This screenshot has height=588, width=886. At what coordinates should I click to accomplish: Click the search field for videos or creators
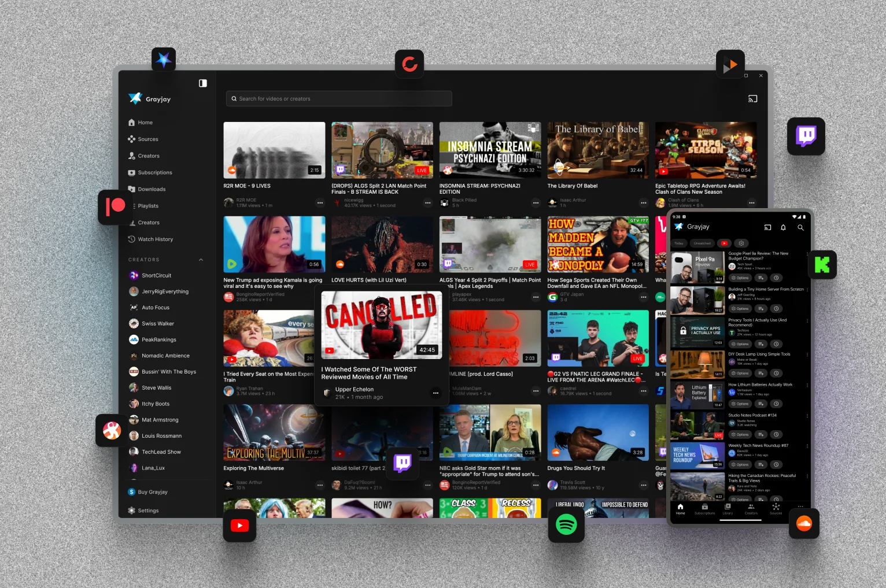coord(339,99)
